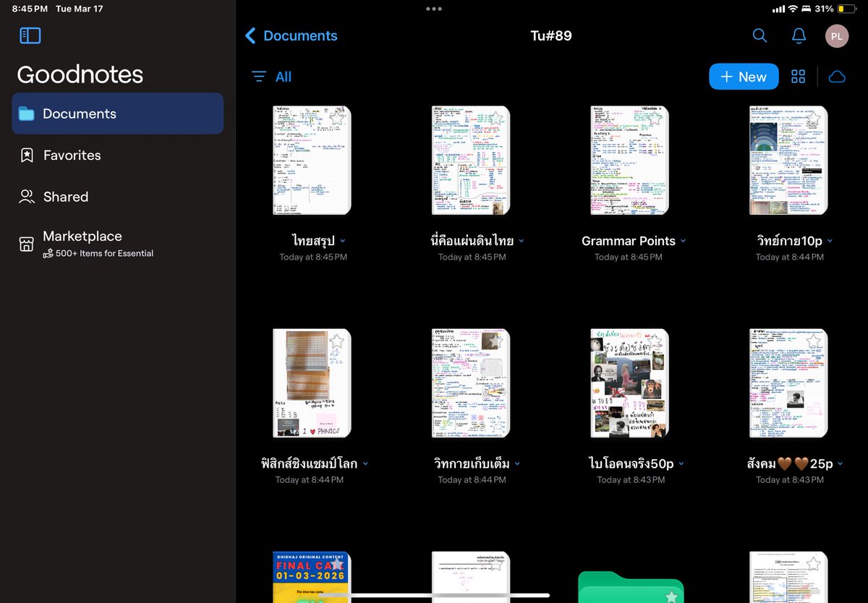Open PL profile avatar
The height and width of the screenshot is (603, 868).
837,36
